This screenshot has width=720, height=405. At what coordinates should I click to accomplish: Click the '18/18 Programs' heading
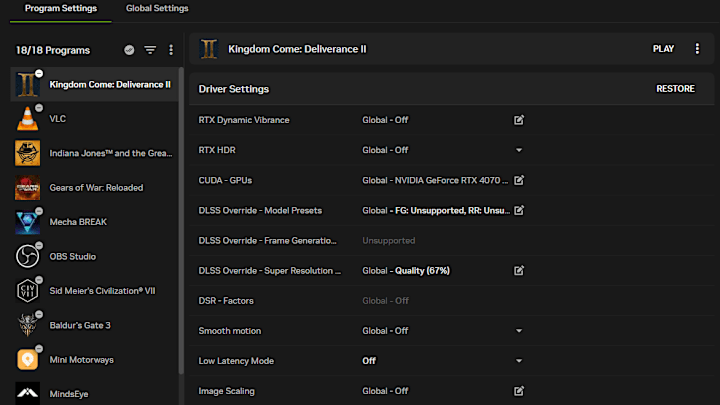[x=53, y=51]
